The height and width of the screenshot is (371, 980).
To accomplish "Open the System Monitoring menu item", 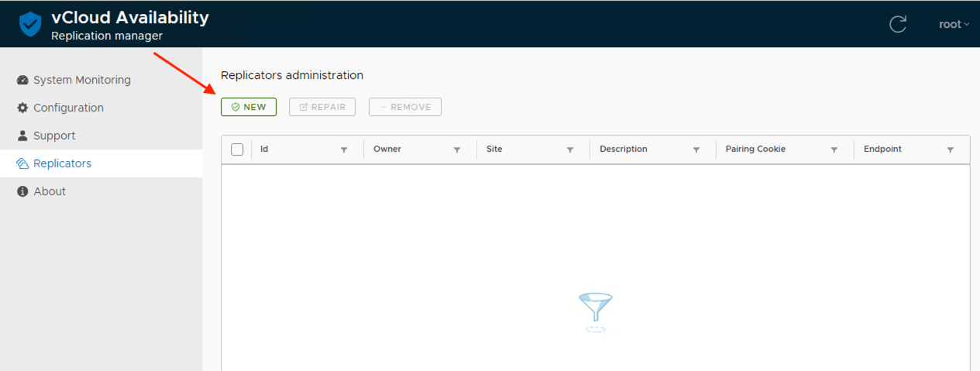I will click(81, 80).
